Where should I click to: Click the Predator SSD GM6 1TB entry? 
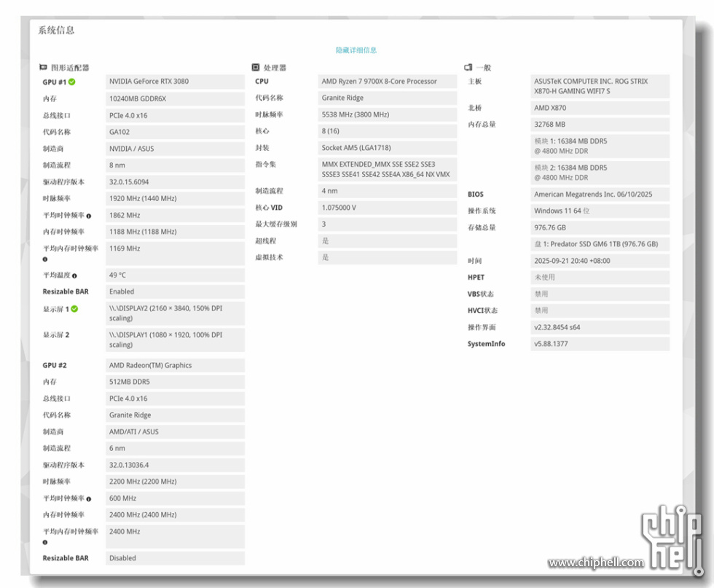pyautogui.click(x=600, y=244)
